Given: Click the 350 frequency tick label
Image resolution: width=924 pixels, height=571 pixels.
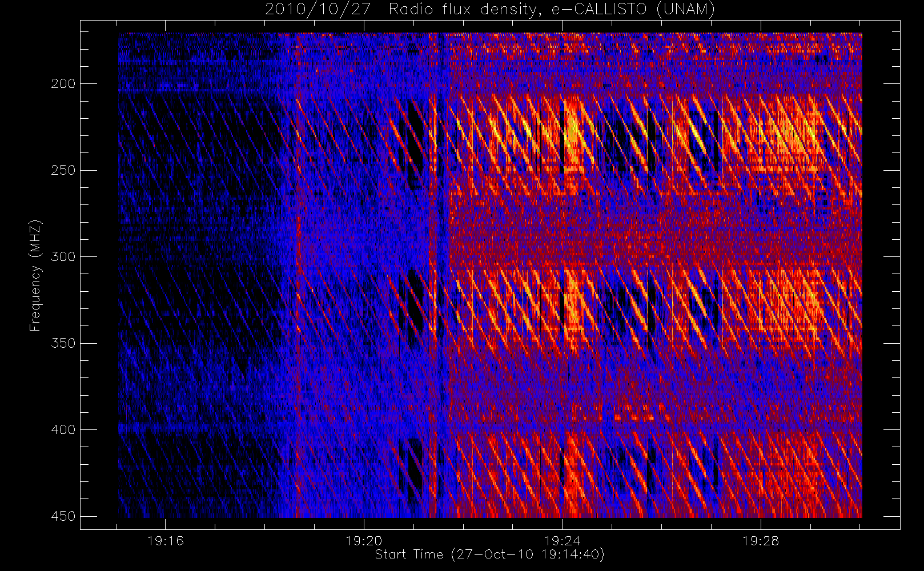Looking at the screenshot, I should [63, 343].
